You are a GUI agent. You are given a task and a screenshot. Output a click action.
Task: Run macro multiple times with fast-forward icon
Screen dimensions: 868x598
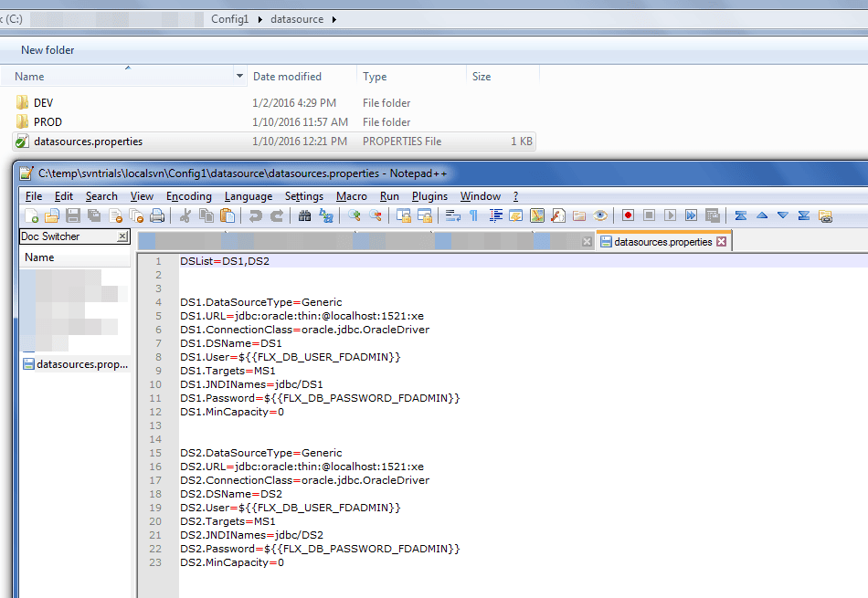(691, 215)
